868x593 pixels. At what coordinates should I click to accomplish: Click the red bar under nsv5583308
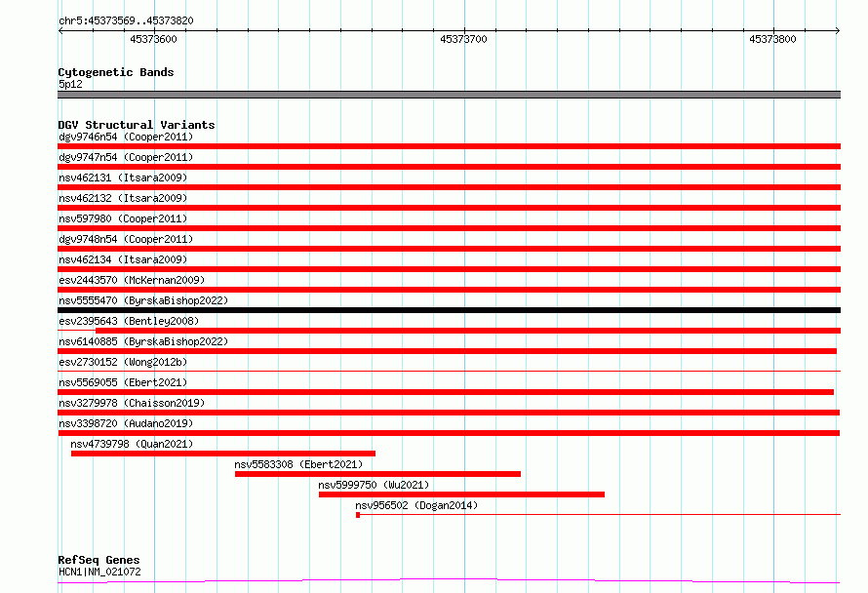tap(377, 474)
